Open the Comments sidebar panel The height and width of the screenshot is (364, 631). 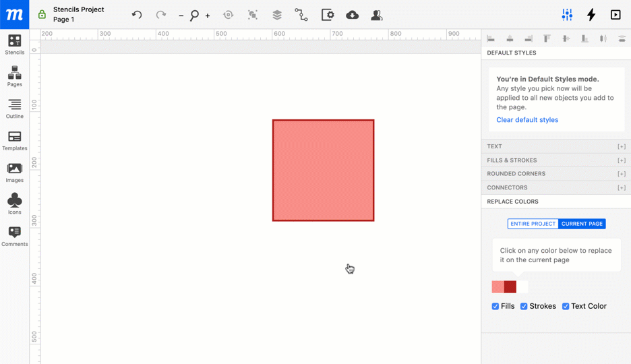point(14,237)
